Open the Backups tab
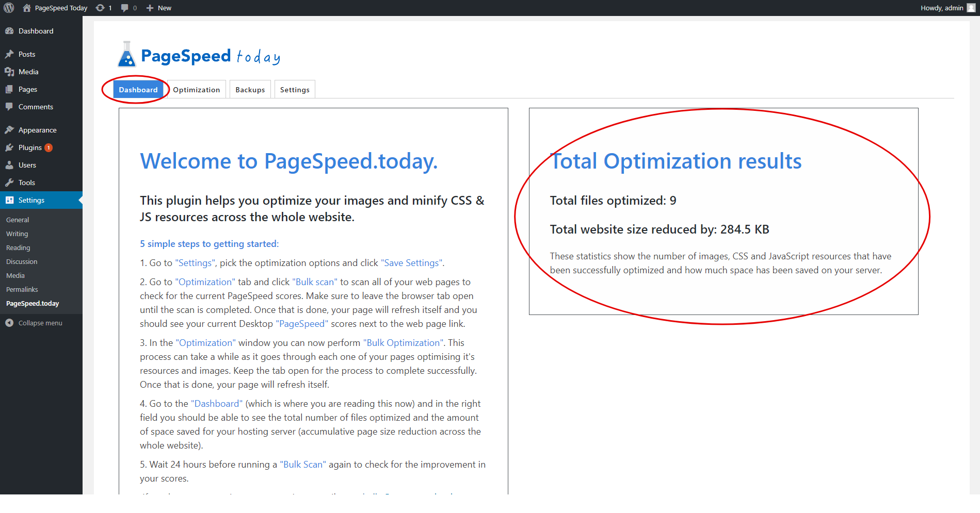This screenshot has width=980, height=513. pos(250,90)
